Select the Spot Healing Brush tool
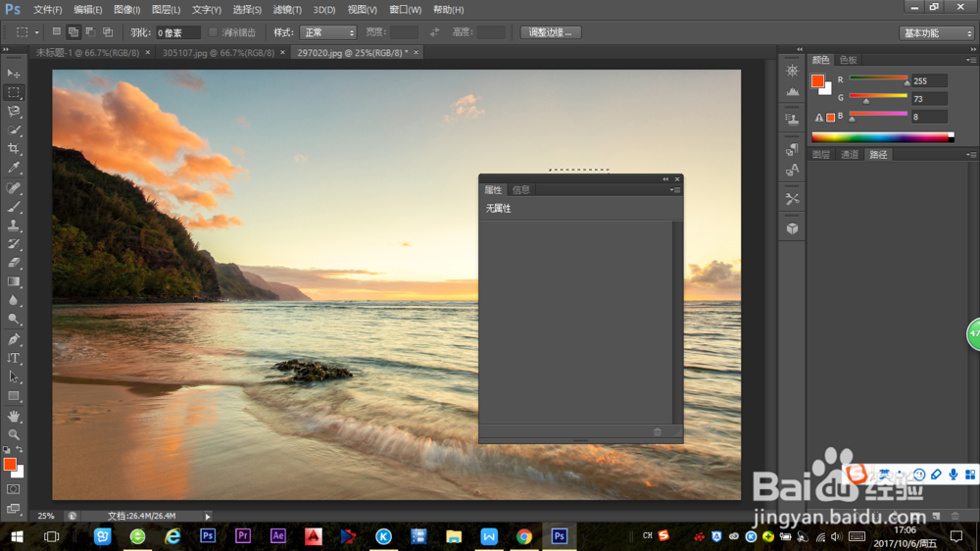This screenshot has width=980, height=551. tap(13, 187)
